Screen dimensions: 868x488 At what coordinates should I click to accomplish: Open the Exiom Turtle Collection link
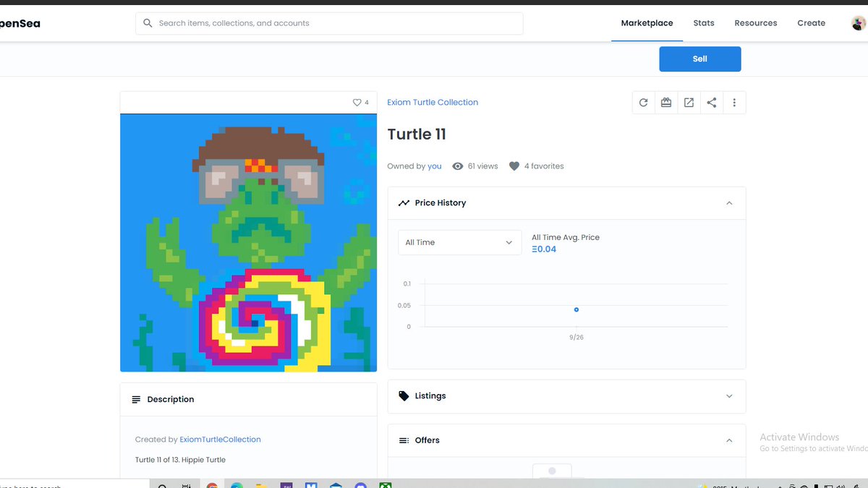coord(432,102)
